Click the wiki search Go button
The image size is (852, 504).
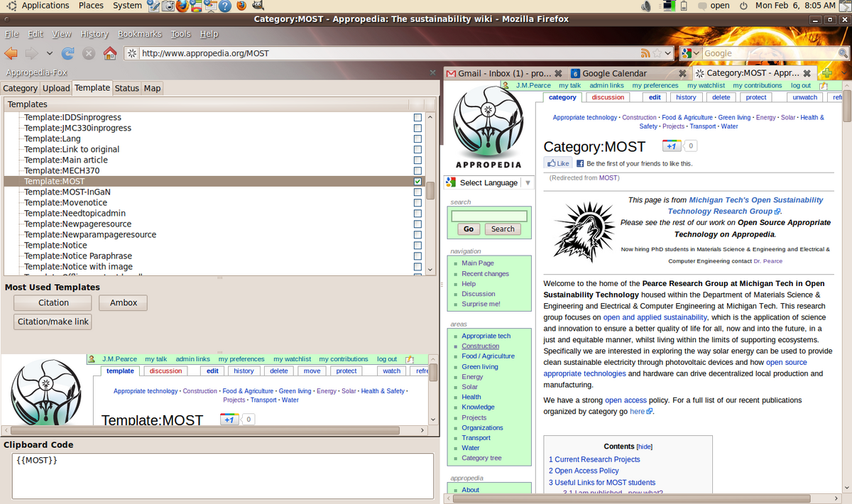[469, 229]
